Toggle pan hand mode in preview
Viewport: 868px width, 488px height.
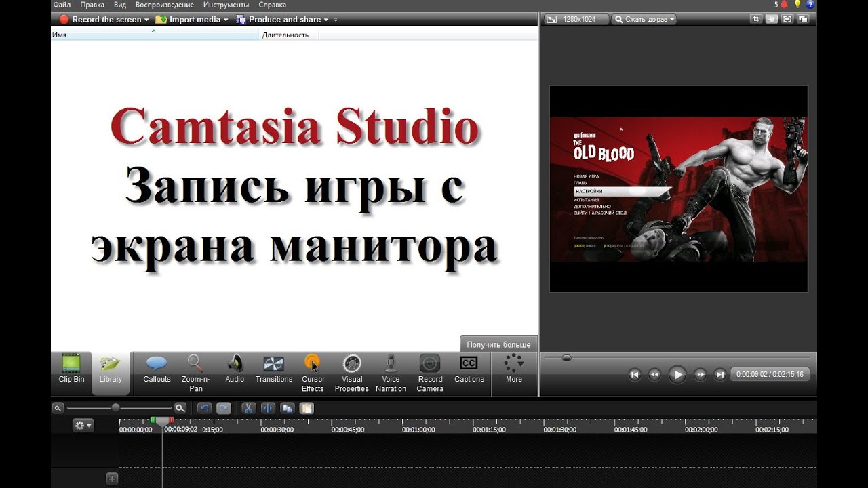click(772, 19)
